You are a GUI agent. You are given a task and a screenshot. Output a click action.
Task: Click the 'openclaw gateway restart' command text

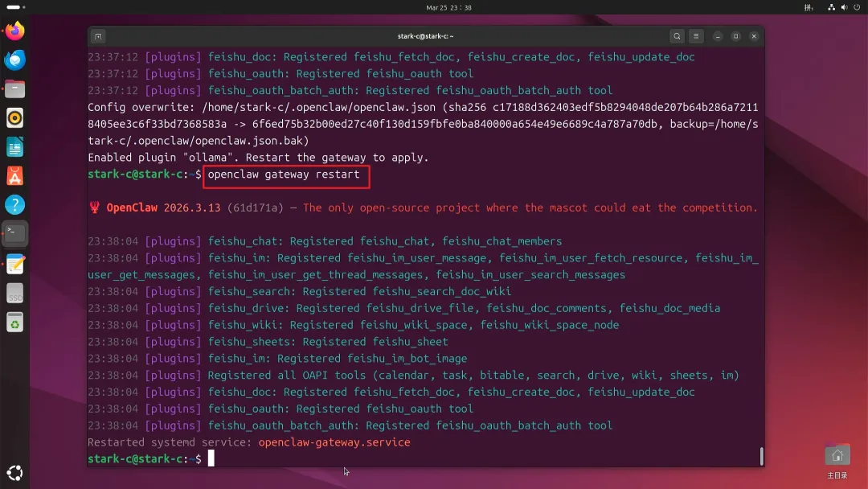tap(284, 175)
